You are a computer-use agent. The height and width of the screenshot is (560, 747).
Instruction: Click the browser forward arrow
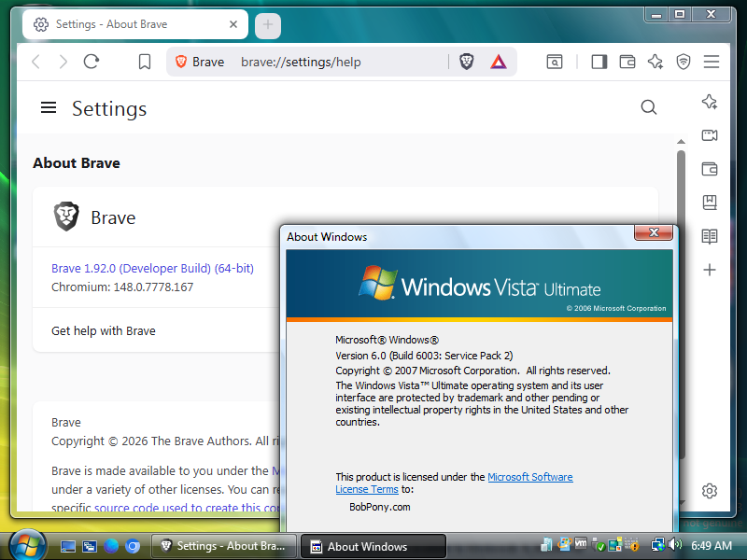[63, 62]
